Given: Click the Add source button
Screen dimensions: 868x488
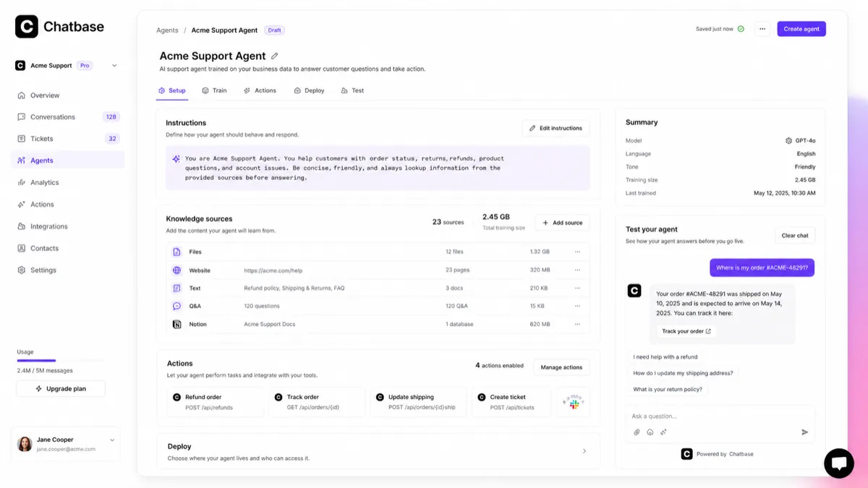Looking at the screenshot, I should tap(562, 223).
